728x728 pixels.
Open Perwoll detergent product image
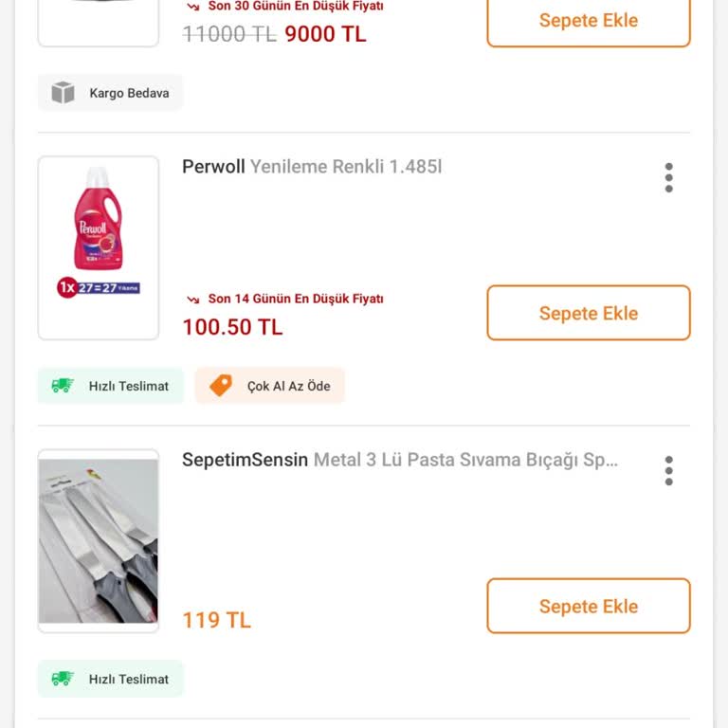pyautogui.click(x=99, y=247)
